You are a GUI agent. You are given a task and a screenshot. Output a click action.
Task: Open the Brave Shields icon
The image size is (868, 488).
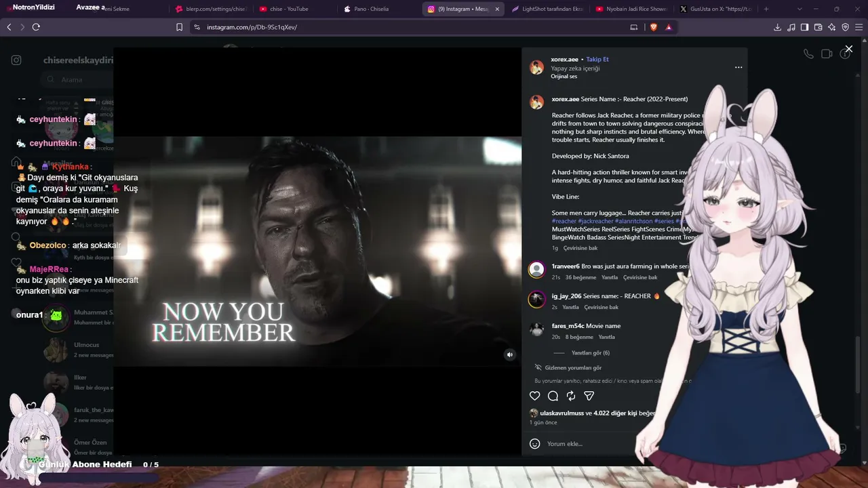(x=654, y=27)
